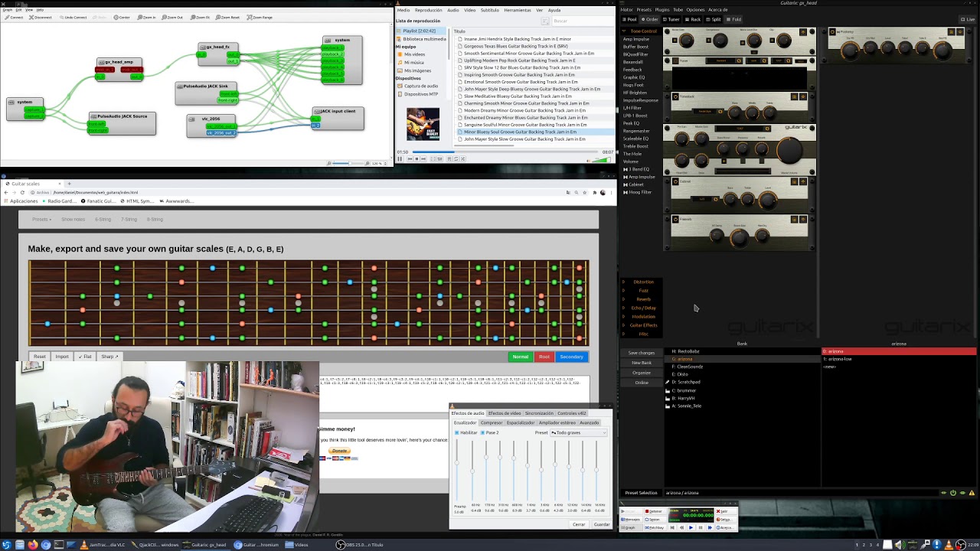Screen dimensions: 980x551
Task: Adjust the patchbay zoom slider
Action: 349,163
